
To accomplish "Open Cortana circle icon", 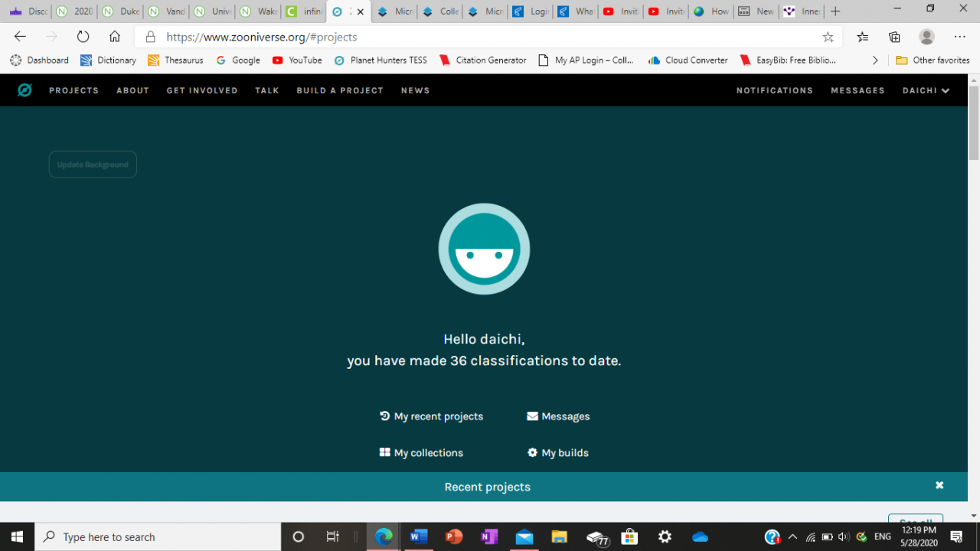I will click(299, 536).
